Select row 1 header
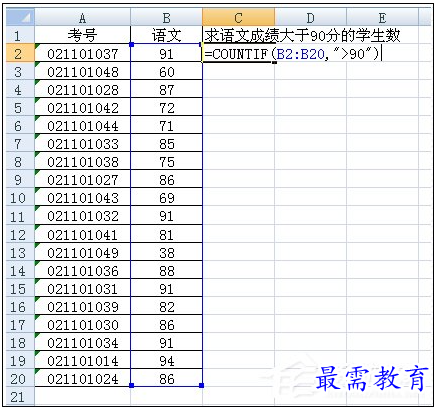Screen dimensions: 437x410 point(20,35)
